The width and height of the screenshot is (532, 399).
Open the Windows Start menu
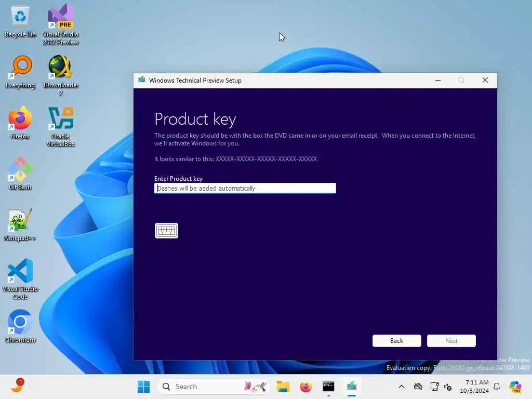point(143,387)
